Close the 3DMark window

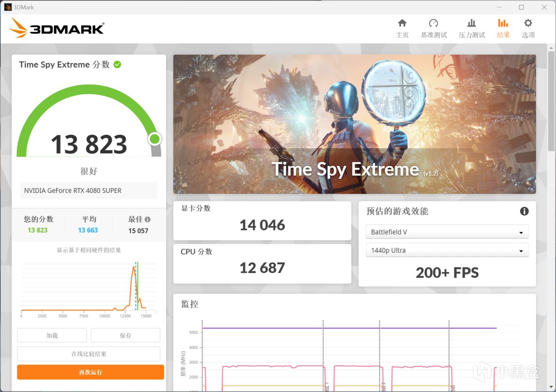[544, 7]
